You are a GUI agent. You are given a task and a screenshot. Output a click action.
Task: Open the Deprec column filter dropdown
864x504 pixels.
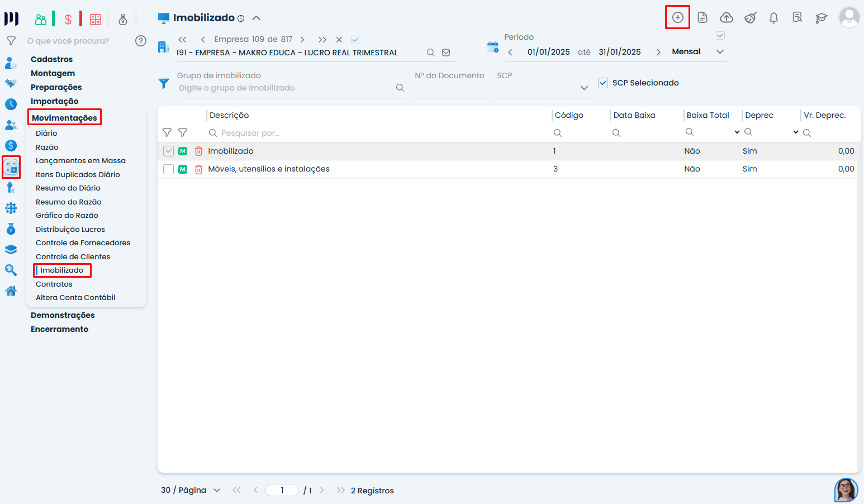tap(795, 132)
